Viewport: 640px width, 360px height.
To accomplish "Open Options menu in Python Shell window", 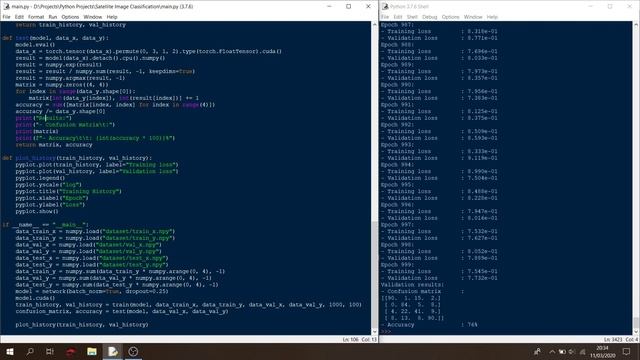I will 451,17.
